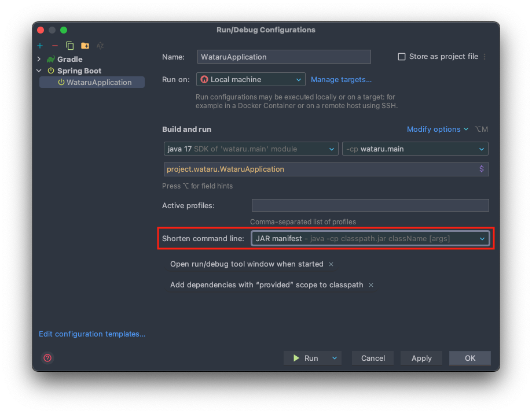Remove configuration with minus icon
The image size is (532, 414).
click(x=55, y=46)
